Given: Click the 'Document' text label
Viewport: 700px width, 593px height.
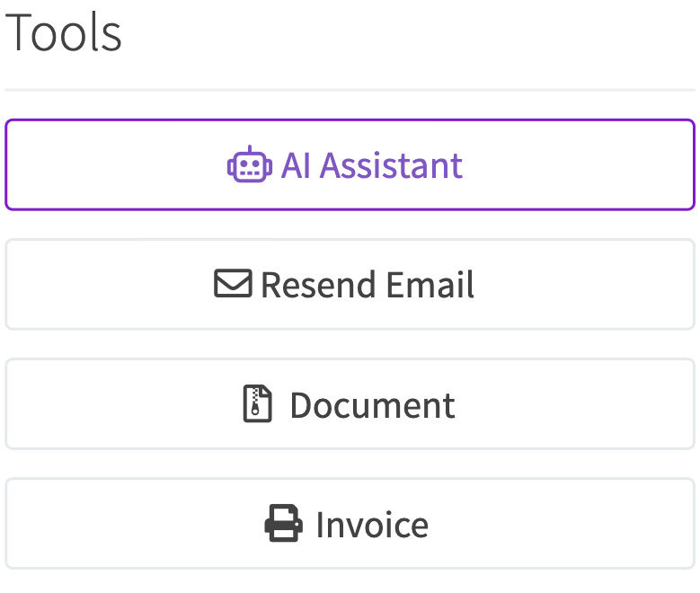Looking at the screenshot, I should (372, 405).
